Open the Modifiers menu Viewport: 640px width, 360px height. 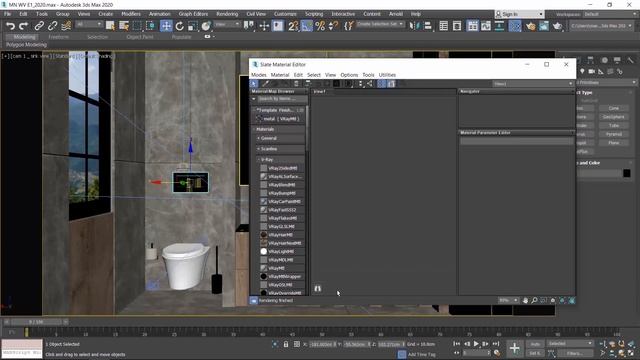131,14
